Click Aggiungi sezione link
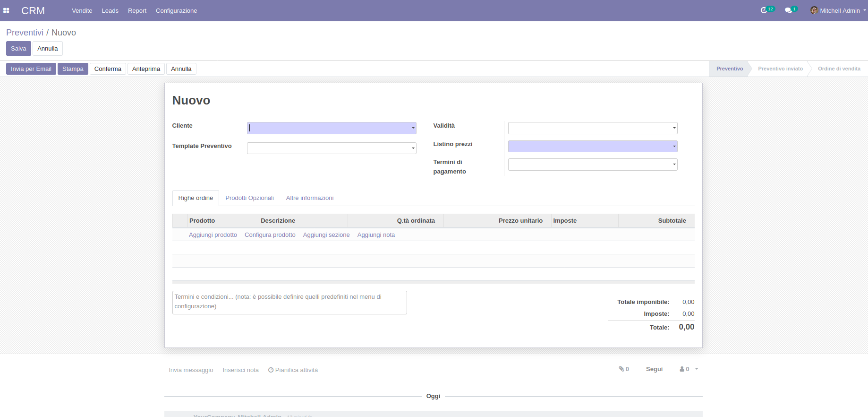The height and width of the screenshot is (417, 868). pyautogui.click(x=326, y=235)
